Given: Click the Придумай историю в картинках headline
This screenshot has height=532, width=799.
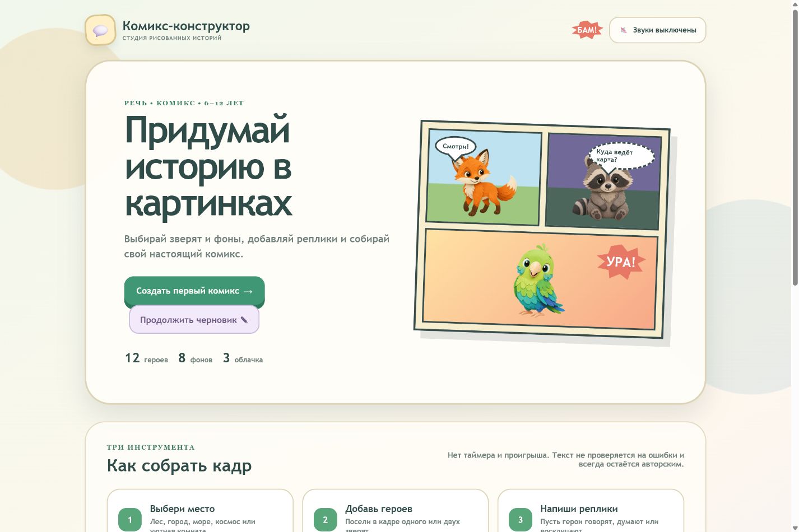Looking at the screenshot, I should tap(208, 166).
